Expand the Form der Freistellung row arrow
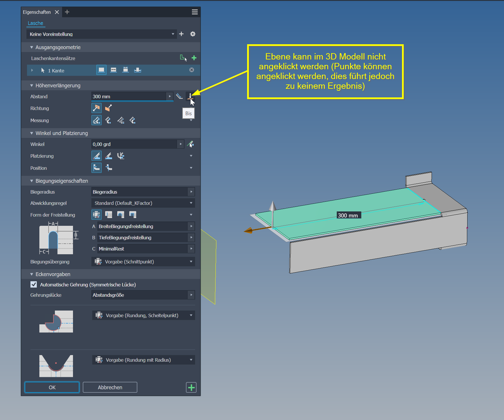 coord(191,215)
